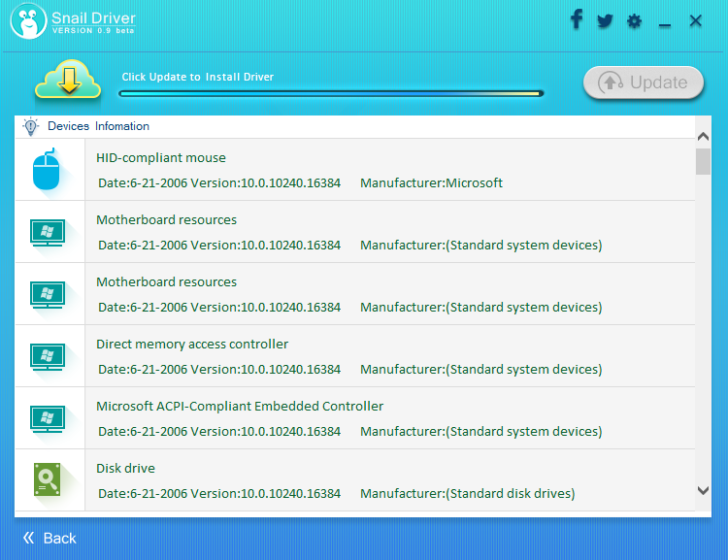Click the HID-compliant mouse icon
Screen dimensions: 728x560
[47, 170]
